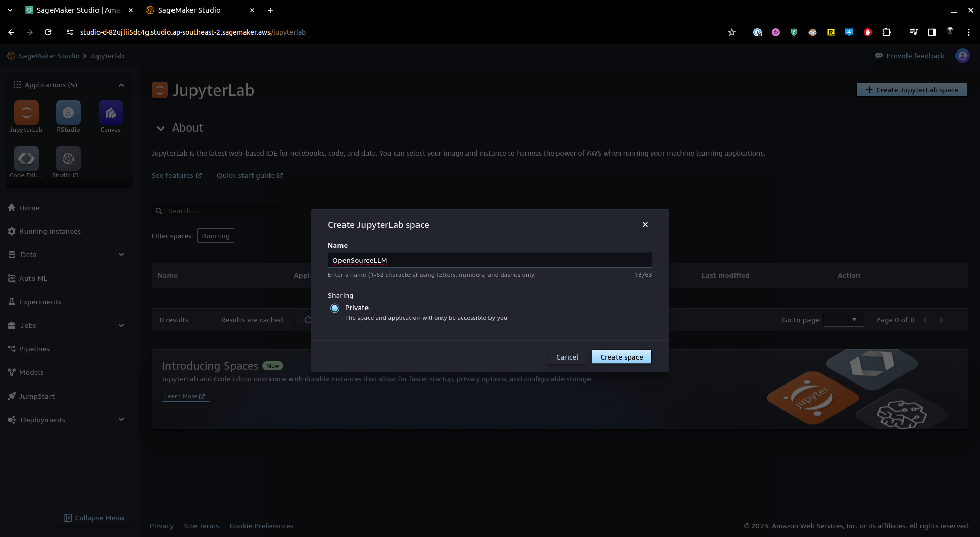Screen dimensions: 980x537
Task: Open JumpStart from the sidebar
Action: [x=37, y=396]
